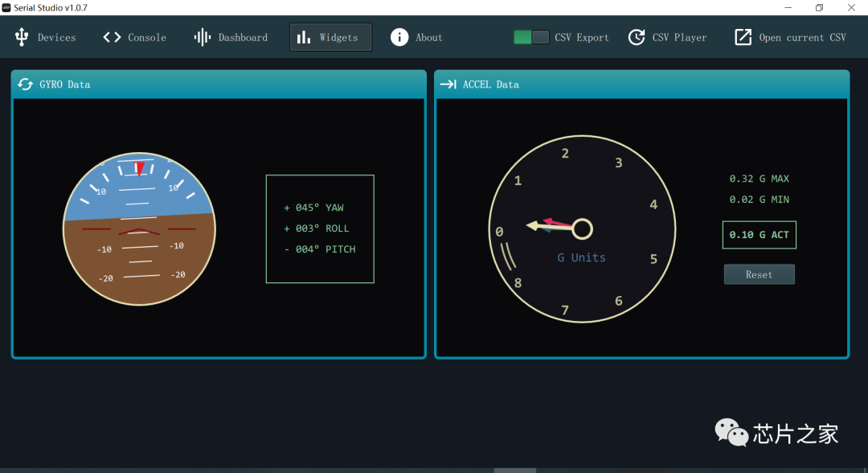Click the ACCEL Data arrow icon

(x=448, y=84)
